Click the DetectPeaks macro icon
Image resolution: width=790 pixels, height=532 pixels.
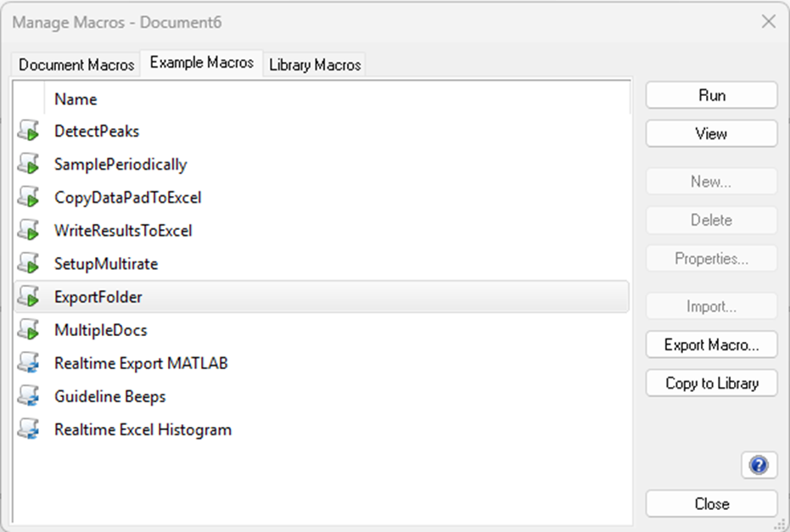(29, 132)
